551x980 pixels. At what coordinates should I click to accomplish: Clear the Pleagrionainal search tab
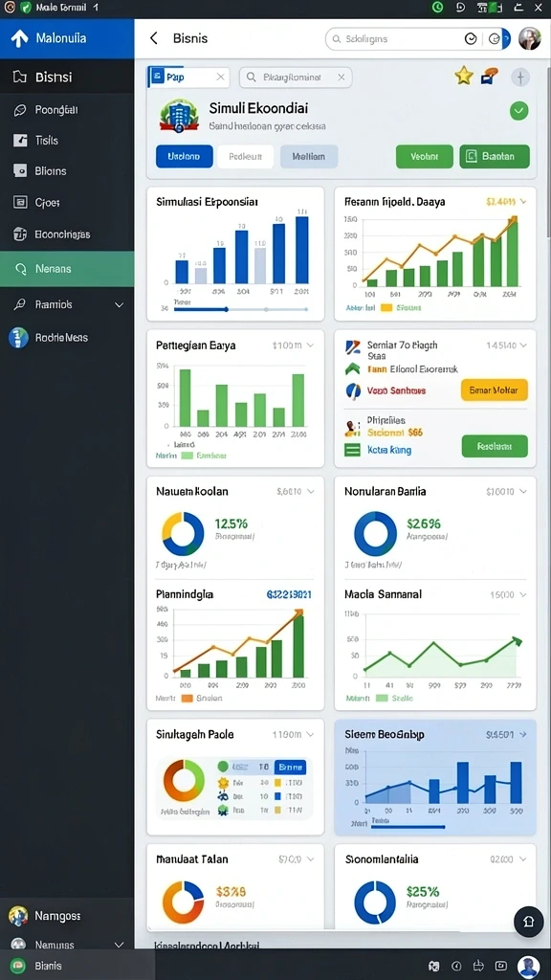[342, 77]
